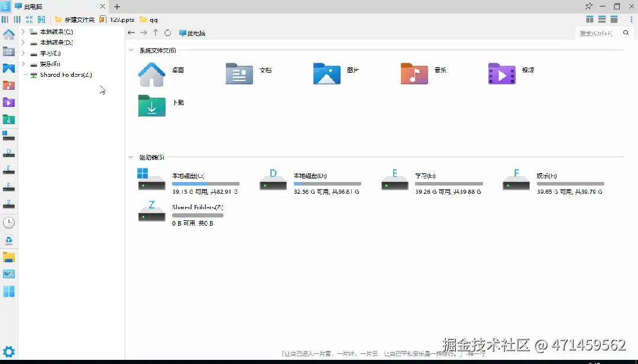This screenshot has width=638, height=364.
Task: Click the magnifier search icon
Action: pos(626,33)
